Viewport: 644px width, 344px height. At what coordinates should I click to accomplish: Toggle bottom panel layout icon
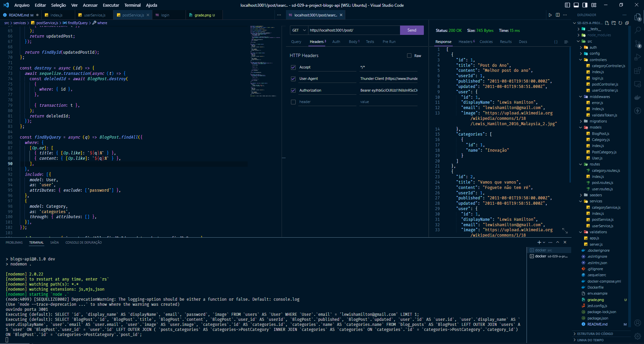pyautogui.click(x=576, y=5)
